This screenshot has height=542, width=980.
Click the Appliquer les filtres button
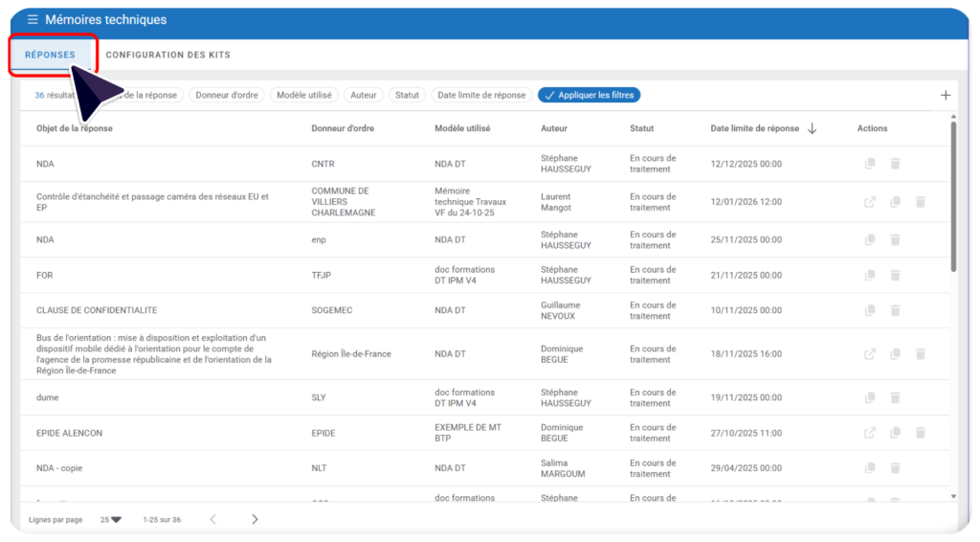point(589,95)
